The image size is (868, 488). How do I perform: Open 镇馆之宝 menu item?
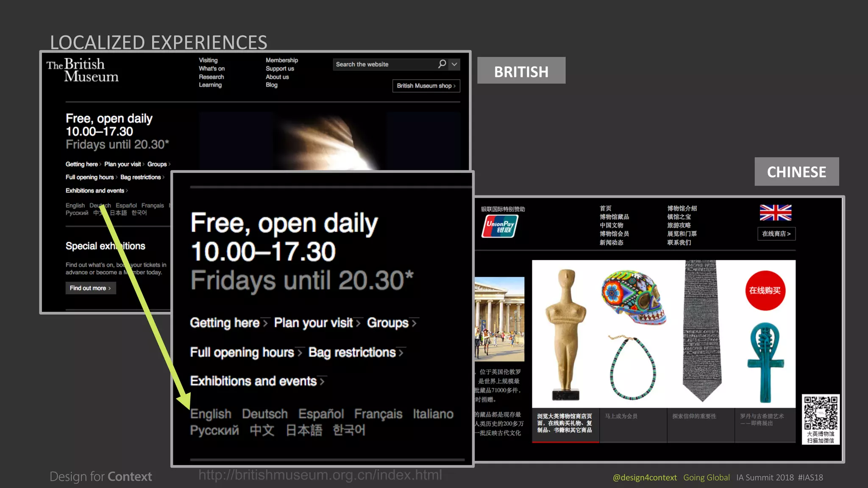click(x=679, y=217)
